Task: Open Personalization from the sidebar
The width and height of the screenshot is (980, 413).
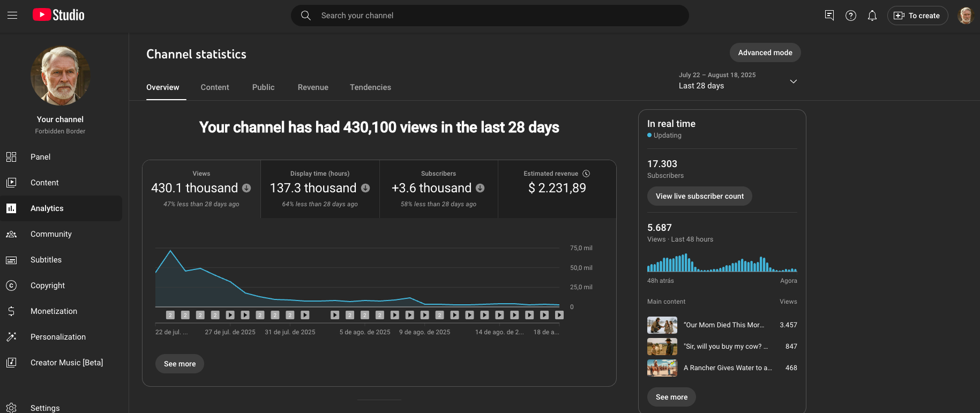Action: pyautogui.click(x=58, y=337)
